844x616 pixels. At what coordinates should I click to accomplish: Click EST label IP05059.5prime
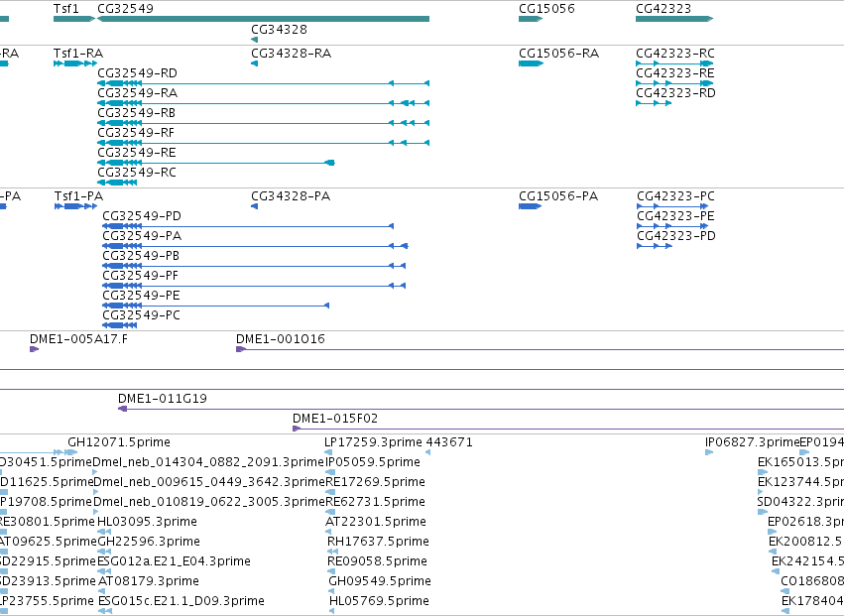pyautogui.click(x=373, y=462)
